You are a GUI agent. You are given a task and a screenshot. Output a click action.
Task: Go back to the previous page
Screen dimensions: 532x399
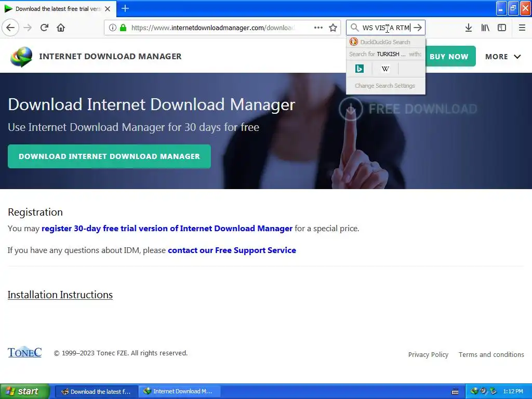click(10, 28)
